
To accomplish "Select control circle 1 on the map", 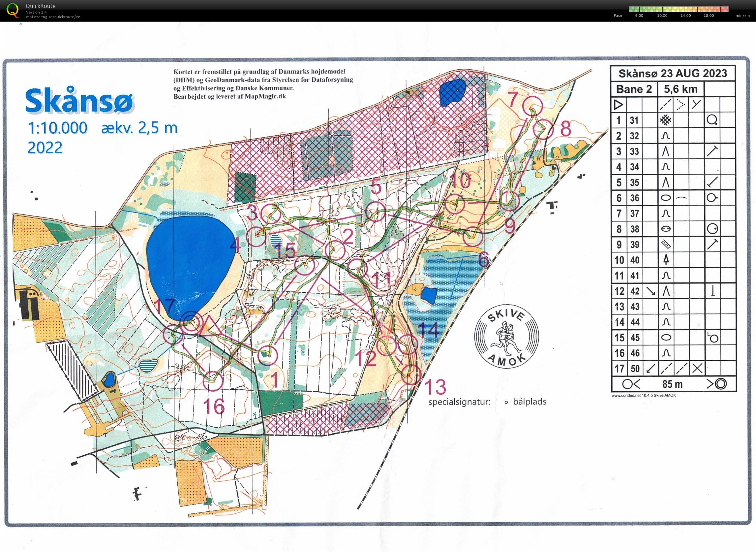I will (268, 355).
